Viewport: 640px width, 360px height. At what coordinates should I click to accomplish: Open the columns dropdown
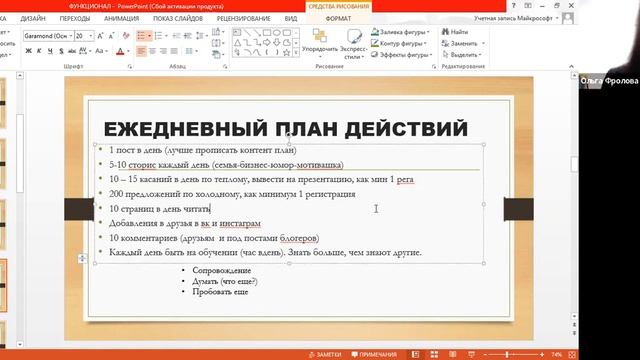coord(191,51)
